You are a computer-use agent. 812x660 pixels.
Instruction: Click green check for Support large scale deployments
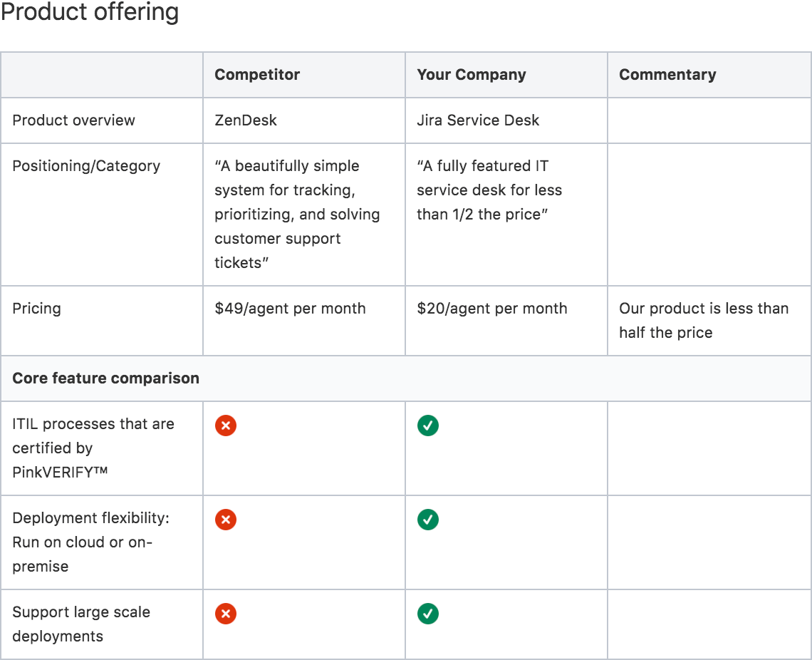point(428,614)
